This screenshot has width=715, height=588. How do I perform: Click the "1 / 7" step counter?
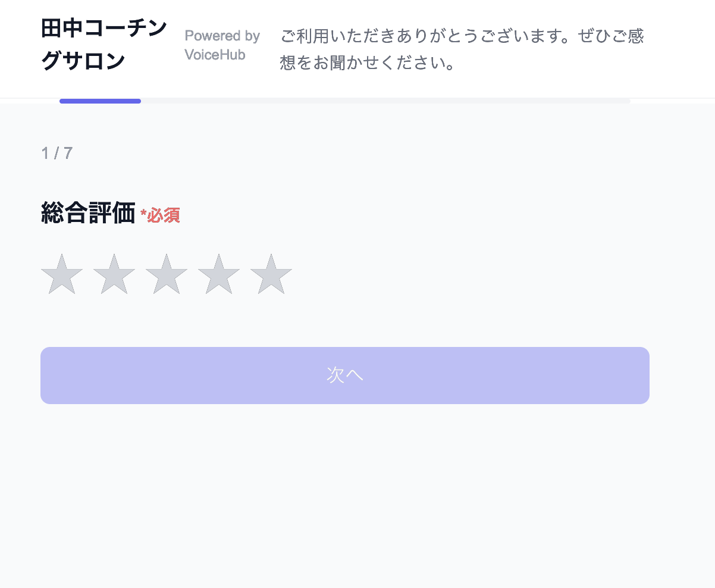pyautogui.click(x=57, y=154)
